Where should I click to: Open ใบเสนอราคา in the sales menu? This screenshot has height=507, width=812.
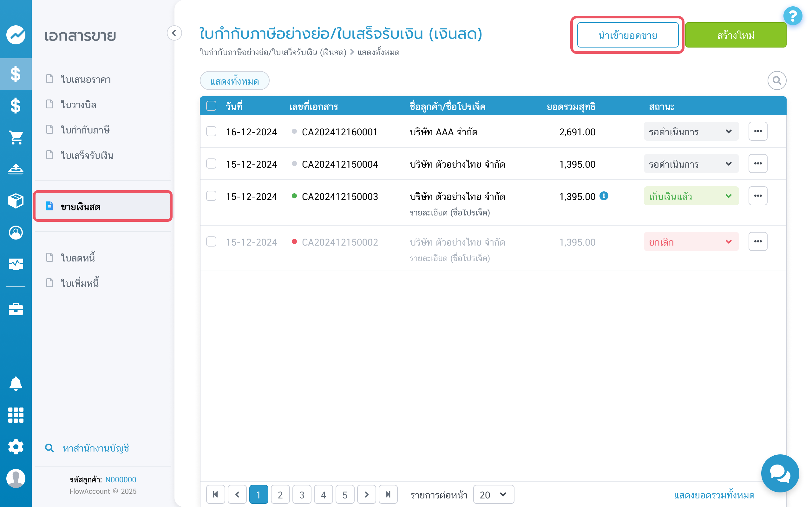pyautogui.click(x=85, y=80)
